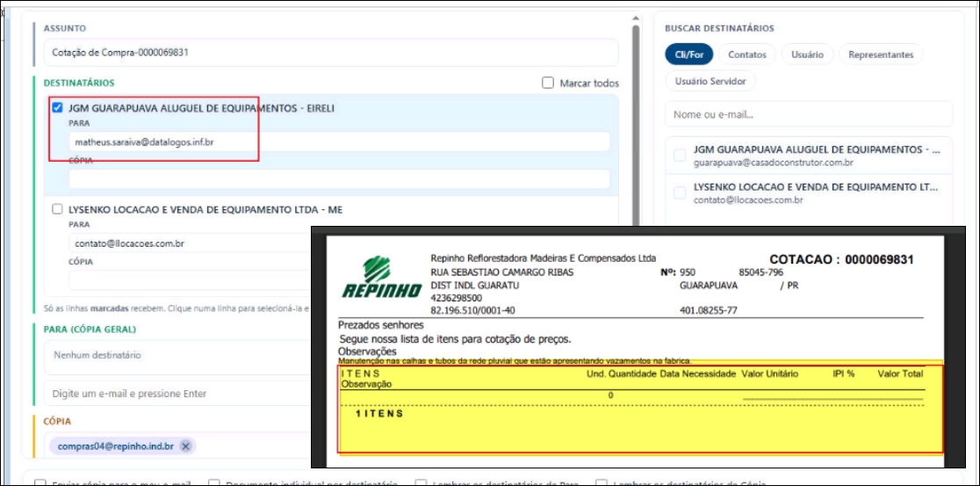Click the 'BUSCAR DESTINATÁRIOS' heading
Image resolution: width=980 pixels, height=486 pixels.
pos(719,28)
